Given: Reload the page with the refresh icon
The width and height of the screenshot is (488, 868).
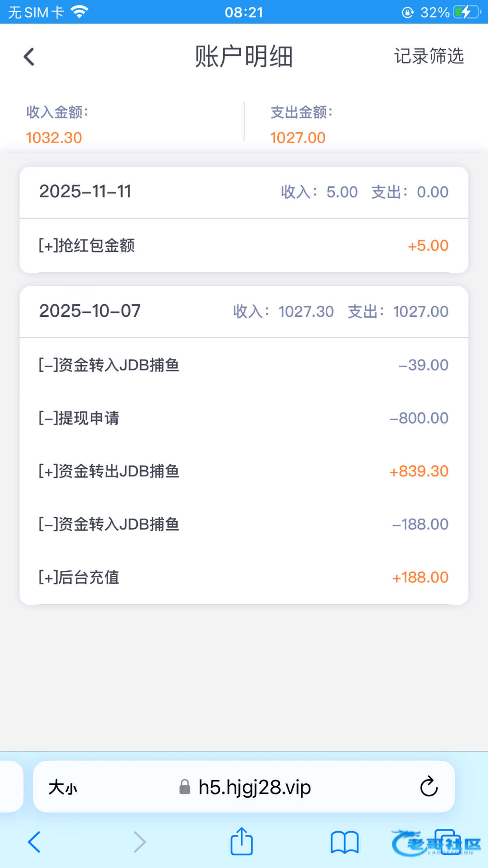Looking at the screenshot, I should [429, 787].
